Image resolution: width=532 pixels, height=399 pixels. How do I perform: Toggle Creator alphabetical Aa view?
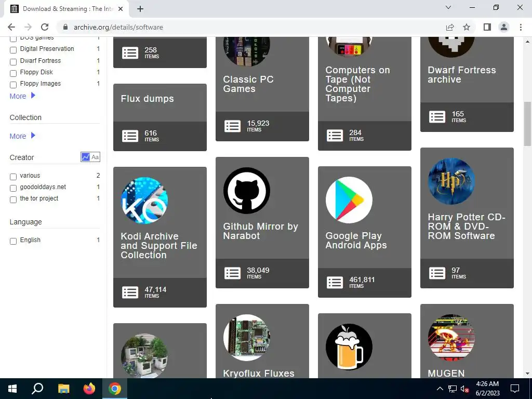(x=95, y=157)
